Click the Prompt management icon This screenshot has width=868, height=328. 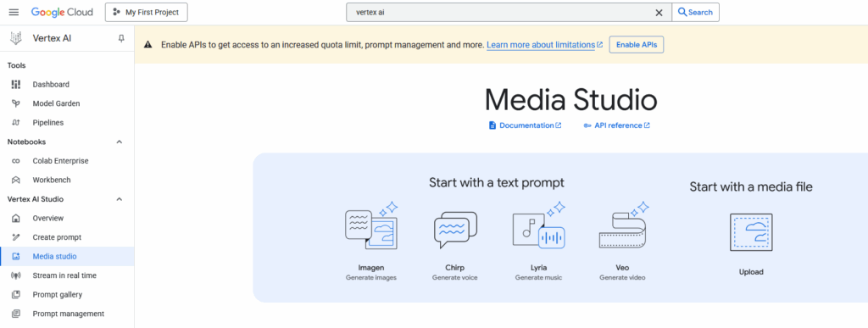(16, 314)
